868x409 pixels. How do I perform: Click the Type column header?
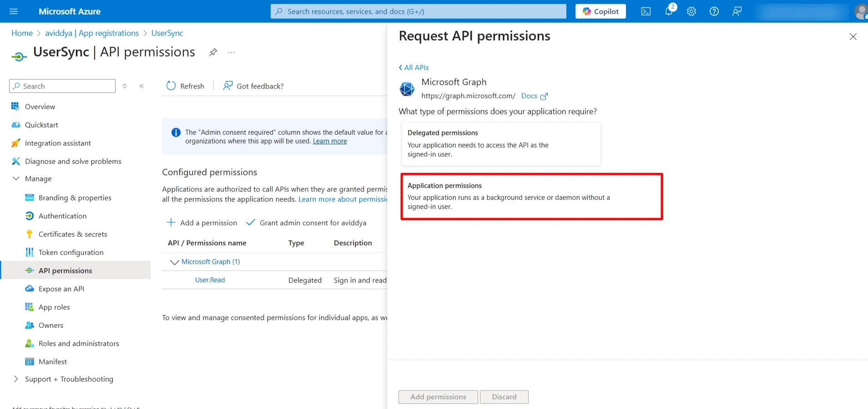[296, 243]
